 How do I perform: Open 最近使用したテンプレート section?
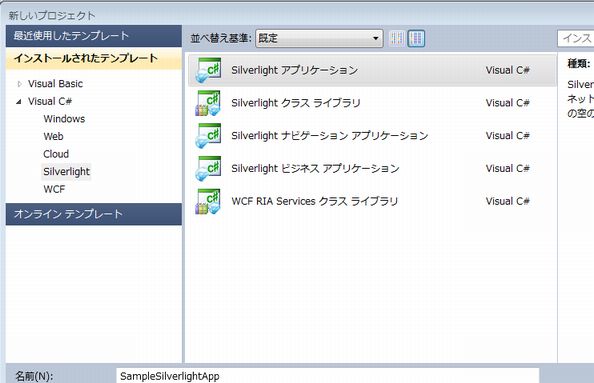[94, 36]
